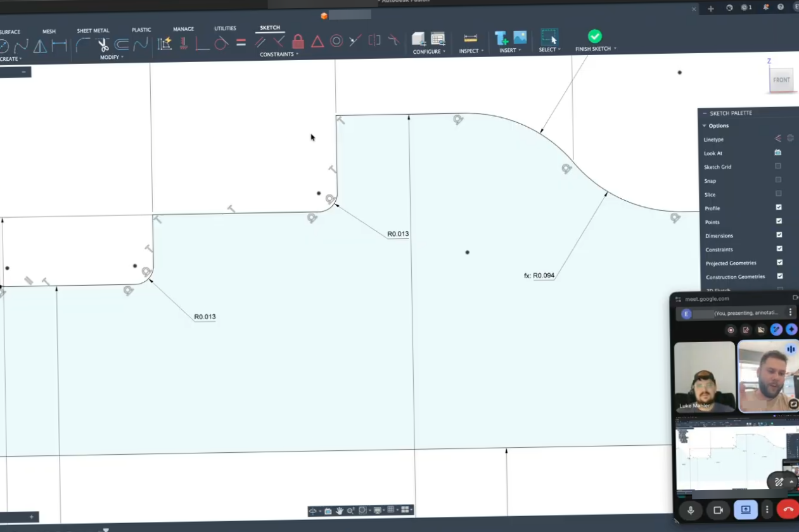Image resolution: width=799 pixels, height=532 pixels.
Task: Uncheck the Profile checkbox
Action: point(779,207)
